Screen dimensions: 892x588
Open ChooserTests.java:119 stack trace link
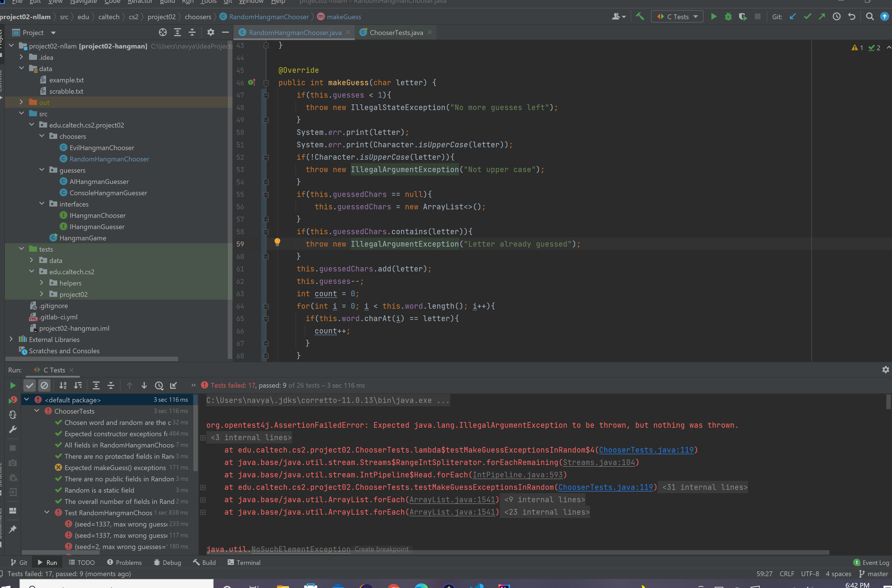(x=646, y=450)
